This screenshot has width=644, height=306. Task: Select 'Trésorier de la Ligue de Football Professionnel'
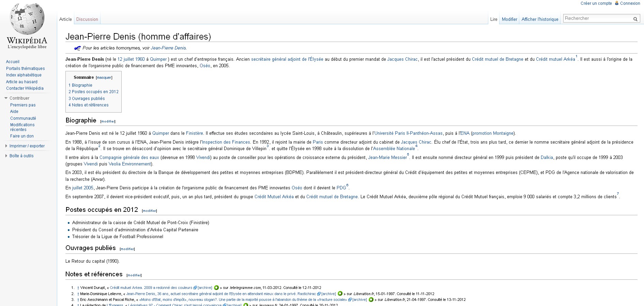point(118,237)
